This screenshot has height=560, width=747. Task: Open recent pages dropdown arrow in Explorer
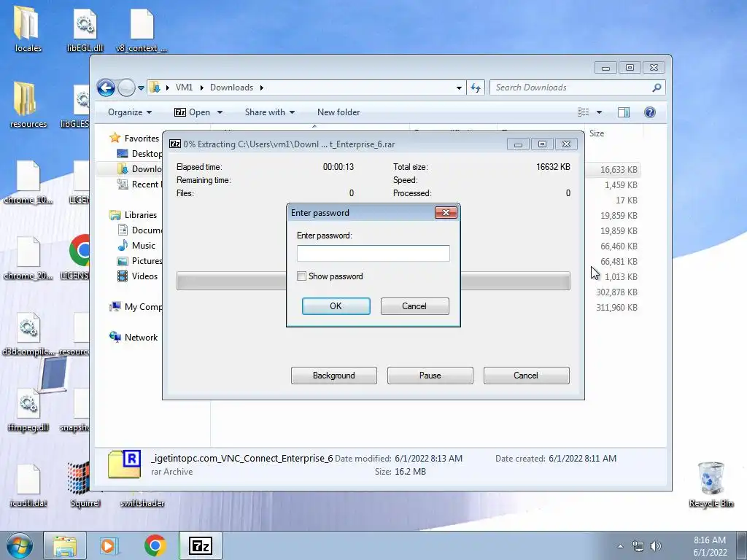(141, 88)
